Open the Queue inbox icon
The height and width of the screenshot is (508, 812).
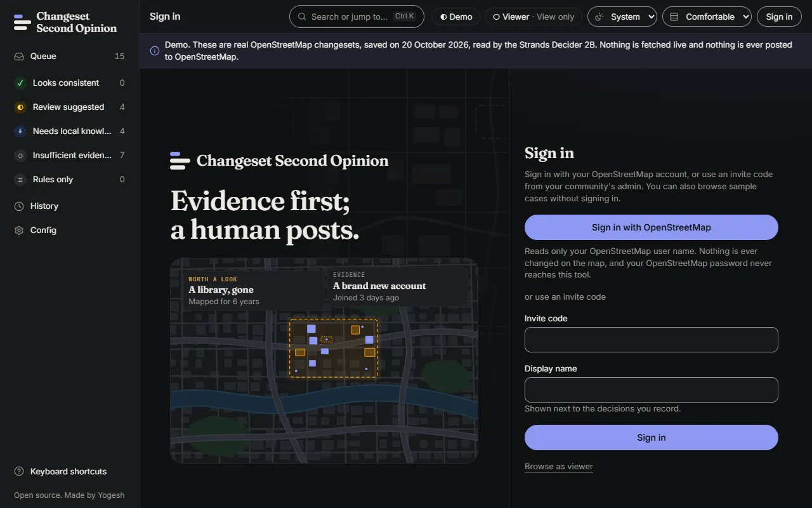(19, 57)
